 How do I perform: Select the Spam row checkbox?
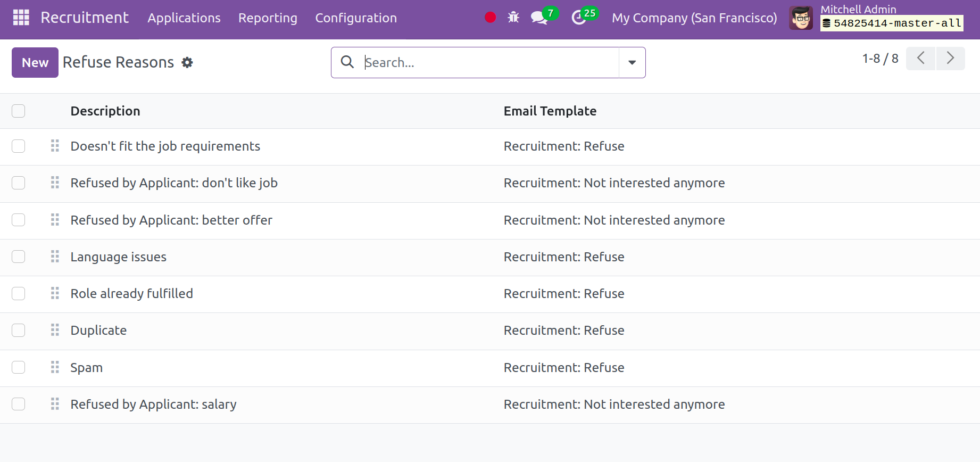pyautogui.click(x=19, y=367)
